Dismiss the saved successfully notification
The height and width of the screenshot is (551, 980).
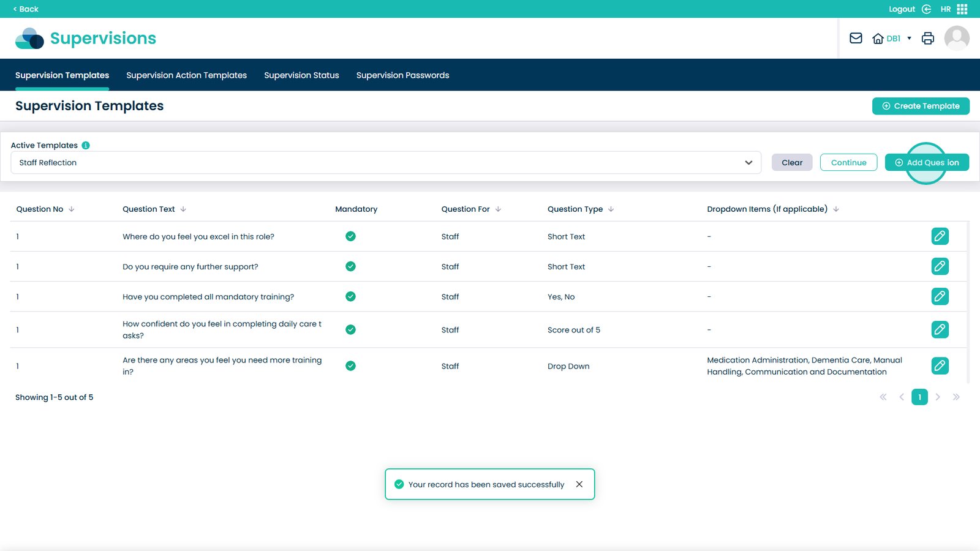tap(579, 484)
